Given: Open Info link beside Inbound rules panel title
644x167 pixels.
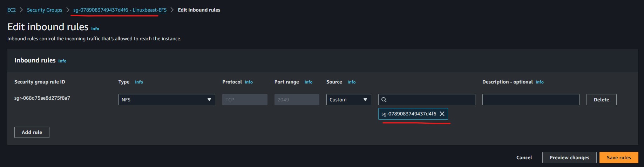Looking at the screenshot, I should pyautogui.click(x=62, y=61).
